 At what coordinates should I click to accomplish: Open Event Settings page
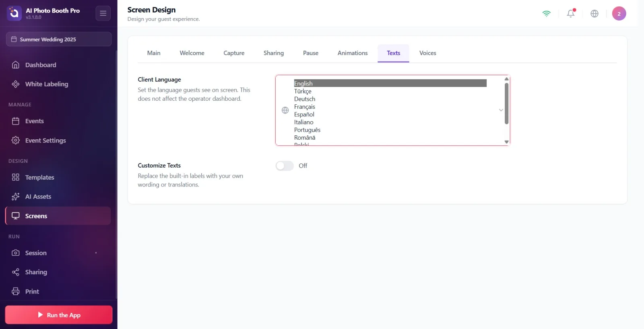[x=58, y=141]
